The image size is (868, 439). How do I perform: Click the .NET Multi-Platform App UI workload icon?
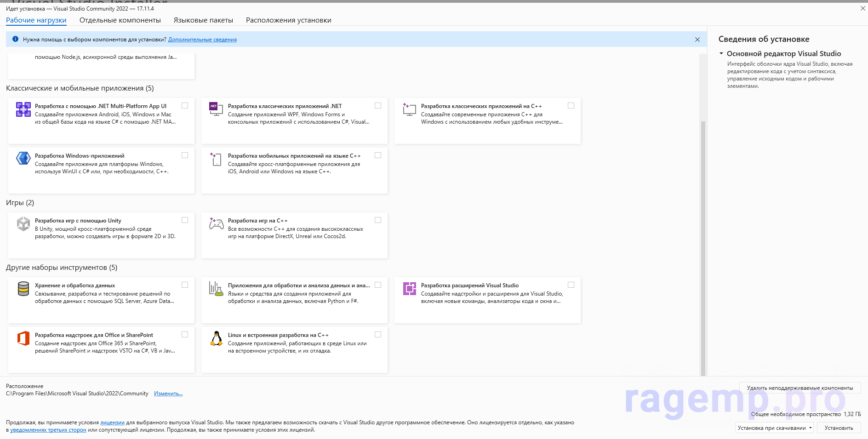tap(23, 109)
